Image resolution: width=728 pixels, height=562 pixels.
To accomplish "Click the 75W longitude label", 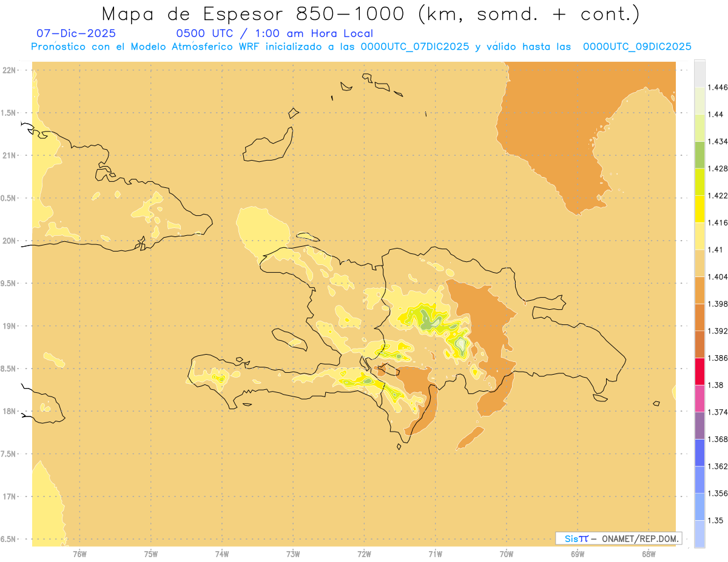I will (150, 554).
